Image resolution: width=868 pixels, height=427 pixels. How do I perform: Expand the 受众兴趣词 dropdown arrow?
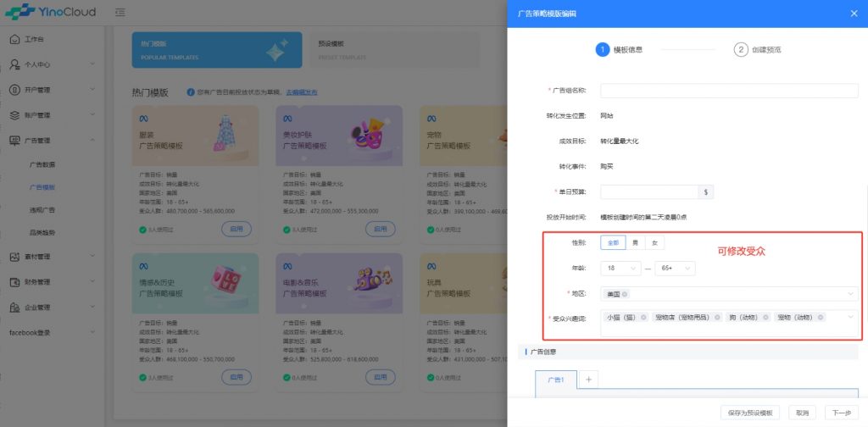click(850, 317)
